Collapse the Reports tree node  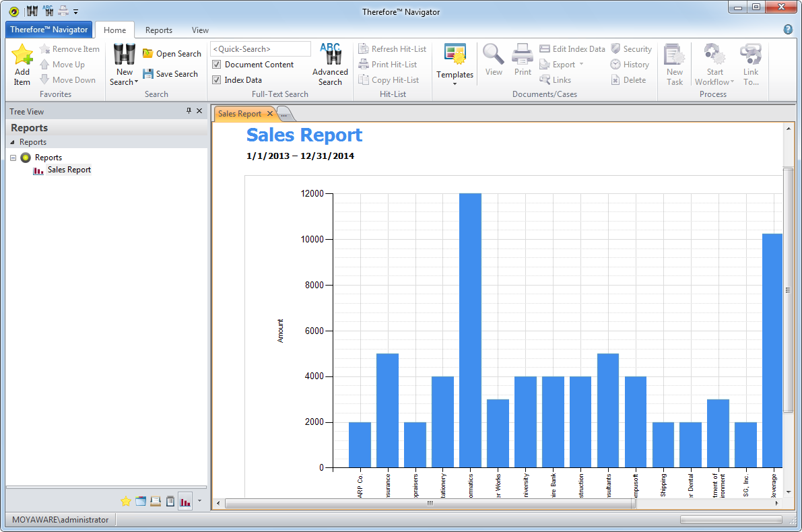[13, 158]
